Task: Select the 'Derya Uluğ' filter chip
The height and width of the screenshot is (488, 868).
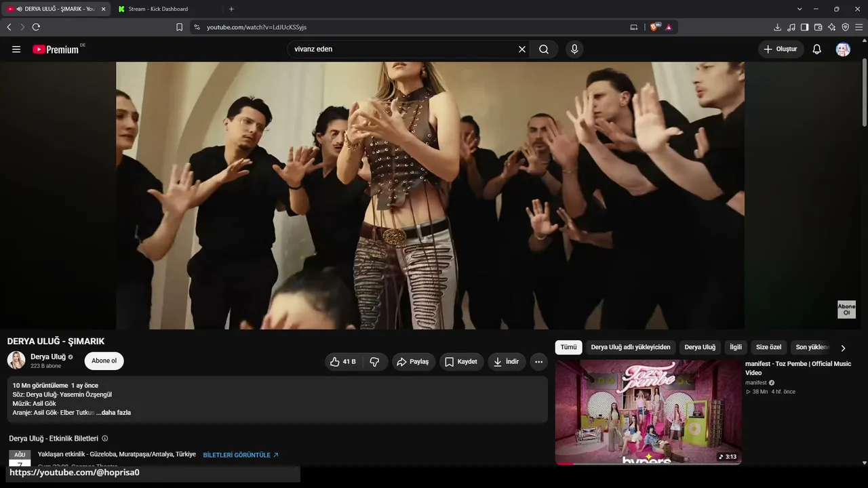Action: click(700, 347)
